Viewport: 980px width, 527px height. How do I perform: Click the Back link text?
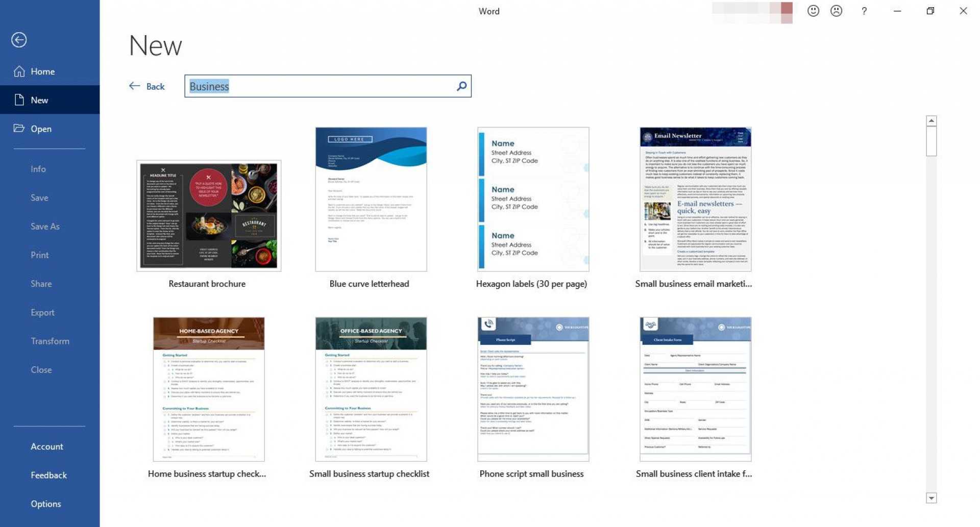(155, 86)
